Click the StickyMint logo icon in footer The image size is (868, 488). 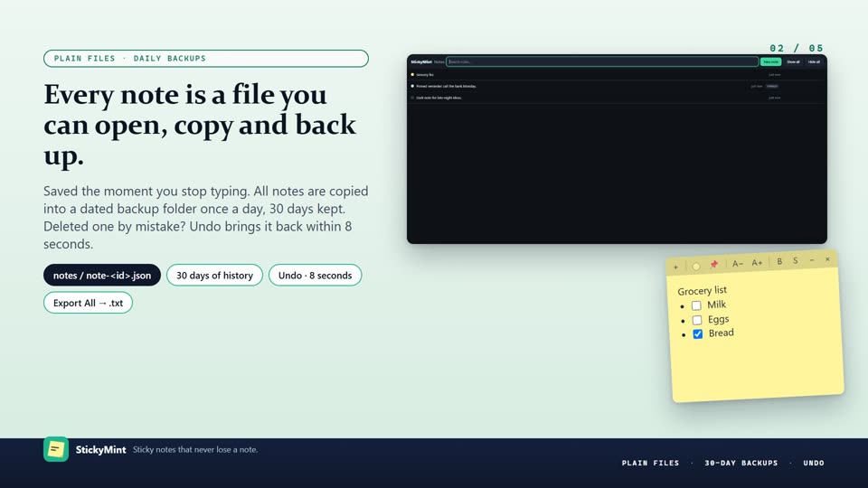[x=56, y=449]
